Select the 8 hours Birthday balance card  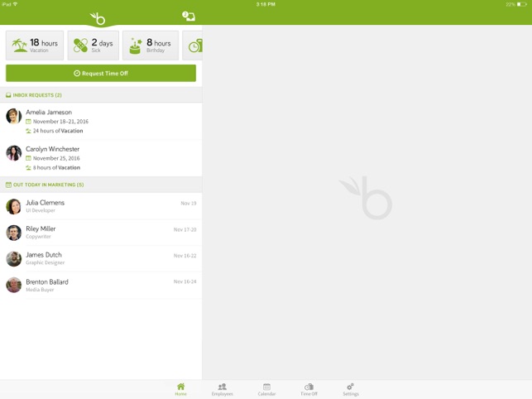(151, 46)
